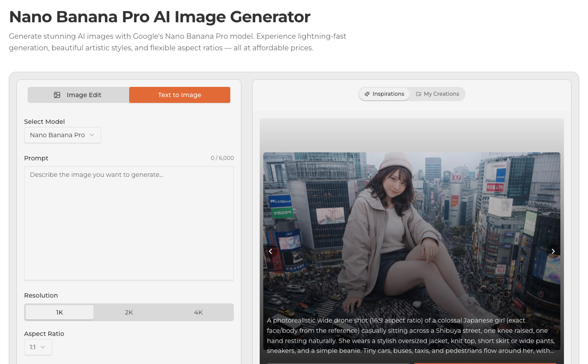The height and width of the screenshot is (364, 588).
Task: Switch resolution to 4K
Action: point(198,312)
